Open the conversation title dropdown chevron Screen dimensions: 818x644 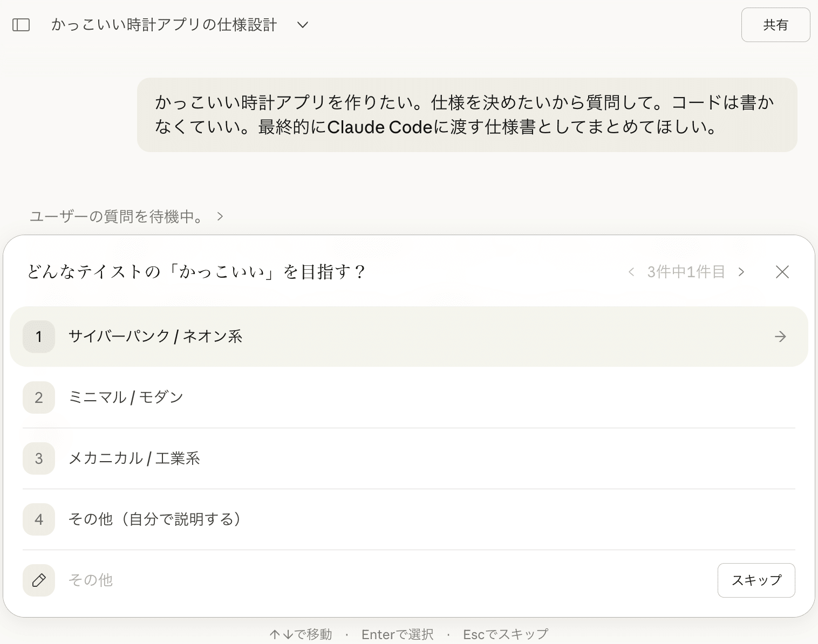pos(303,25)
